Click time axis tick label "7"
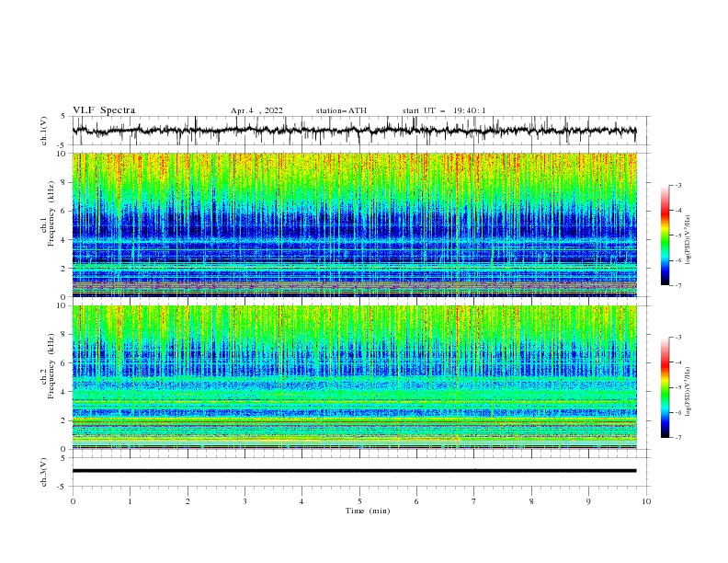Viewport: 728px width, 563px height. point(474,501)
